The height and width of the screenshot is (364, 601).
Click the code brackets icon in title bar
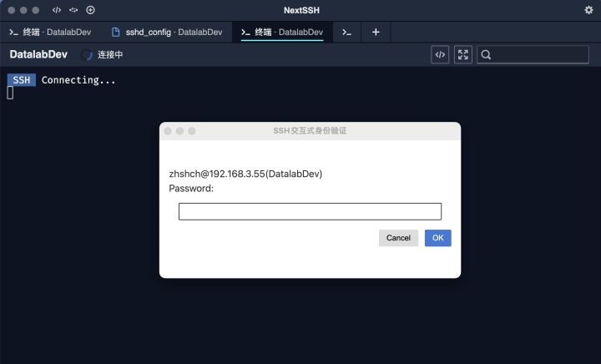pos(57,10)
